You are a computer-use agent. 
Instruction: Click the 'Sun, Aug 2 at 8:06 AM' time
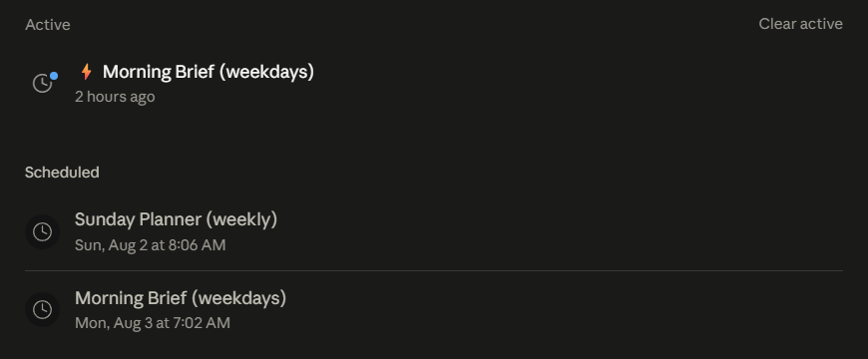click(150, 245)
